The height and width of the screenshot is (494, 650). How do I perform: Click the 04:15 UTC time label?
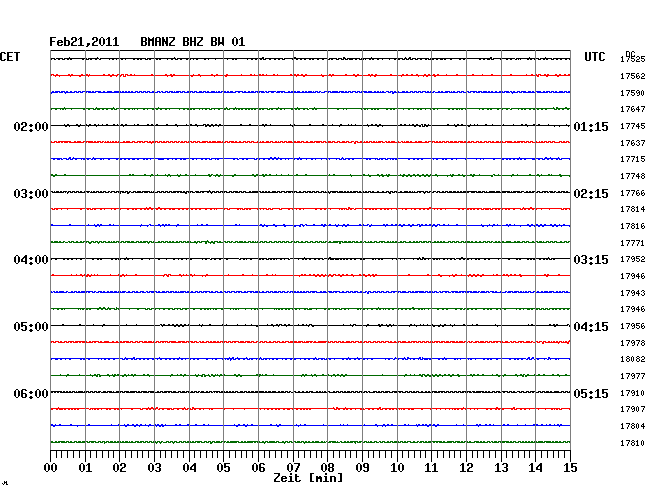(591, 327)
